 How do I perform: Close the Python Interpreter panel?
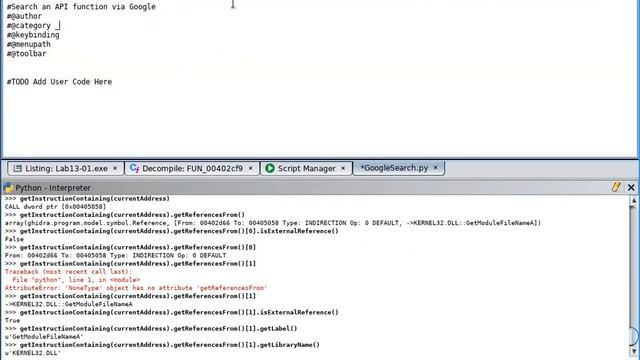tap(631, 187)
